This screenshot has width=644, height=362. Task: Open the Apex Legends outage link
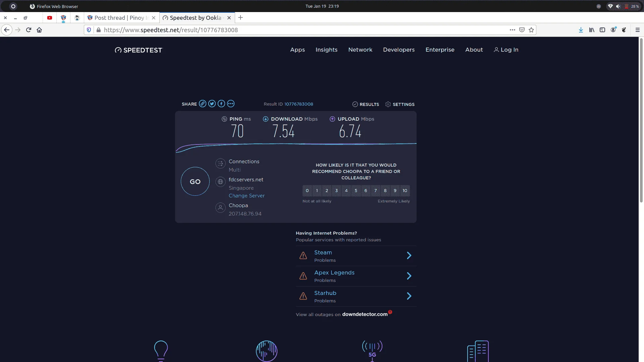pos(334,273)
